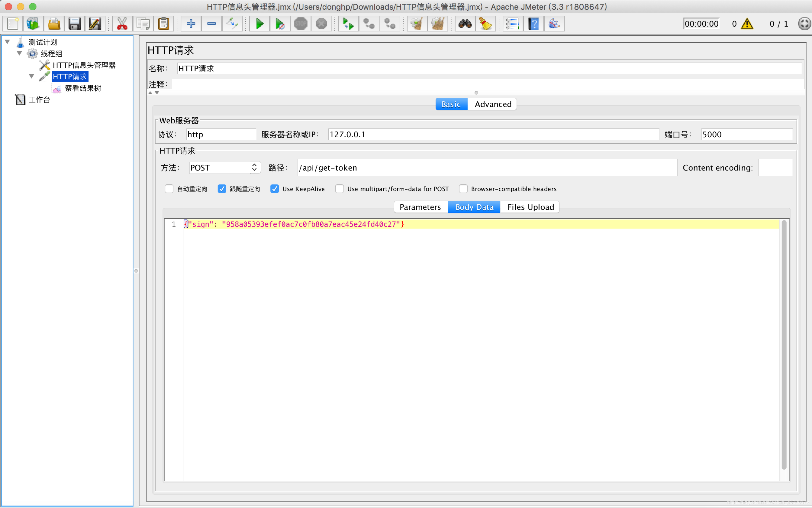The height and width of the screenshot is (508, 812).
Task: Select the 测试计划 tree item
Action: [x=43, y=42]
